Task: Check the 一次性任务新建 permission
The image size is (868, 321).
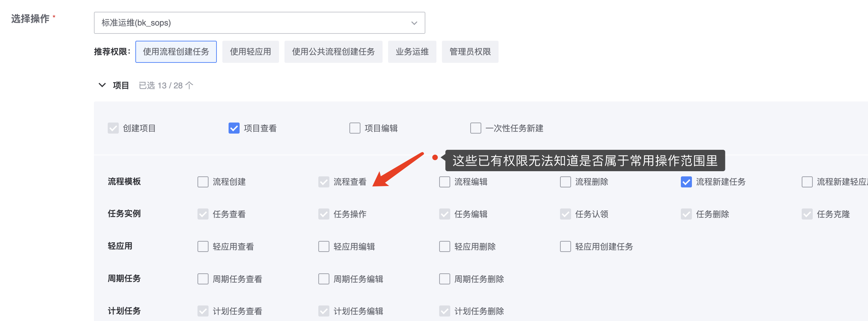Action: pyautogui.click(x=475, y=128)
